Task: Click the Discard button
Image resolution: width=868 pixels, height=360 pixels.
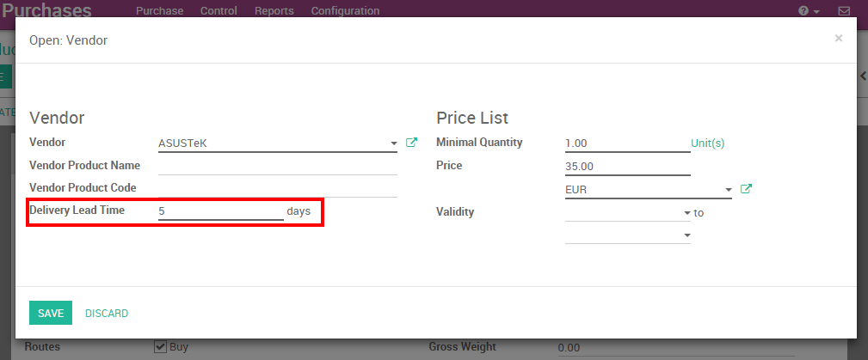Action: pos(107,314)
